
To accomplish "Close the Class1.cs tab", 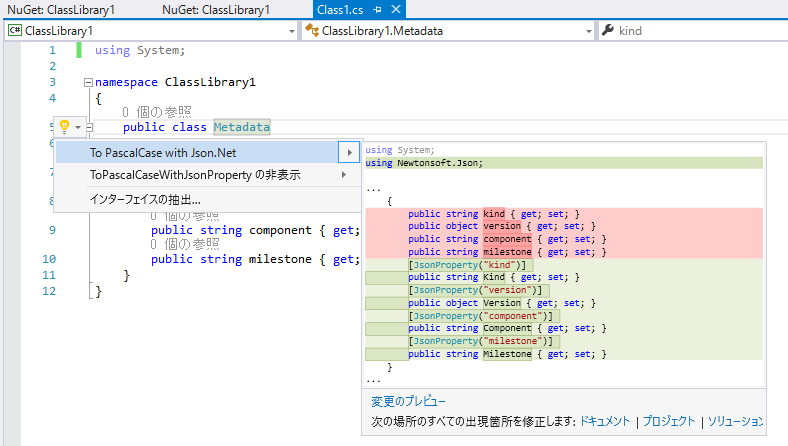I will point(396,10).
